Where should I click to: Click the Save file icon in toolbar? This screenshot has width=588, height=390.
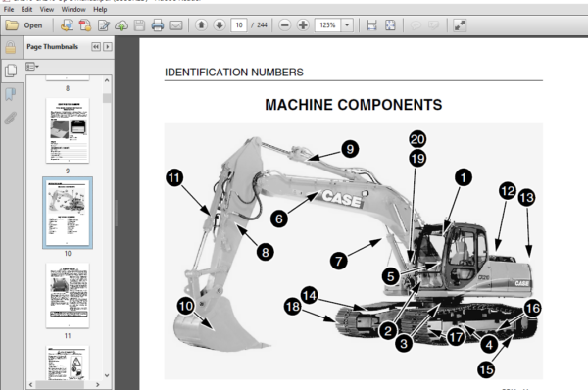point(139,25)
